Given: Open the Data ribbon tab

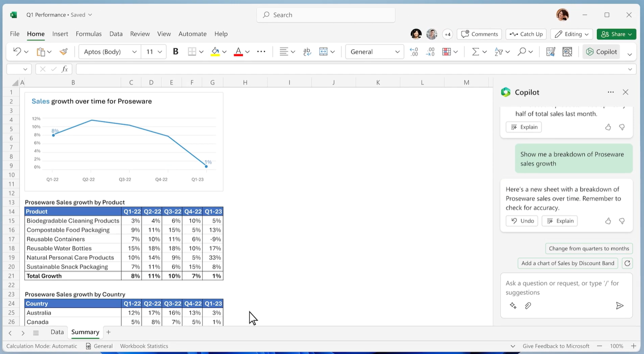Looking at the screenshot, I should coord(116,34).
